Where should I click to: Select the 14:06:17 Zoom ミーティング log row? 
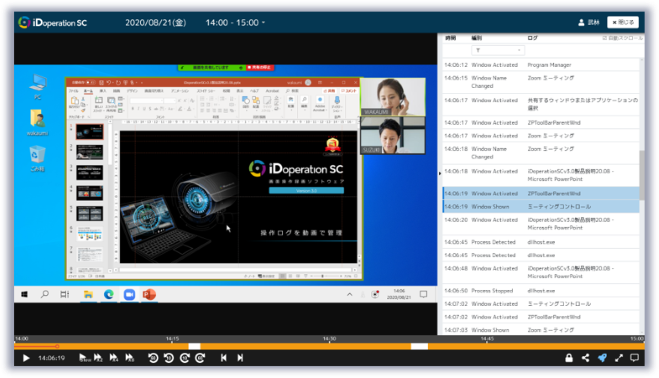coord(541,136)
